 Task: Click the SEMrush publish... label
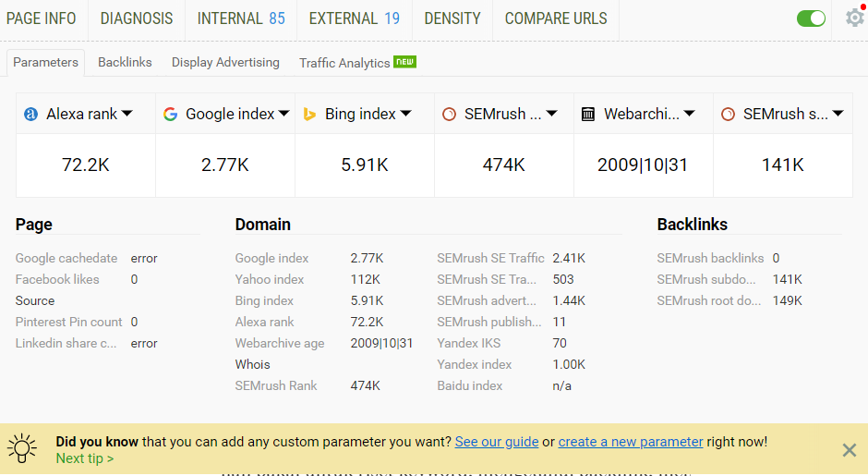488,322
